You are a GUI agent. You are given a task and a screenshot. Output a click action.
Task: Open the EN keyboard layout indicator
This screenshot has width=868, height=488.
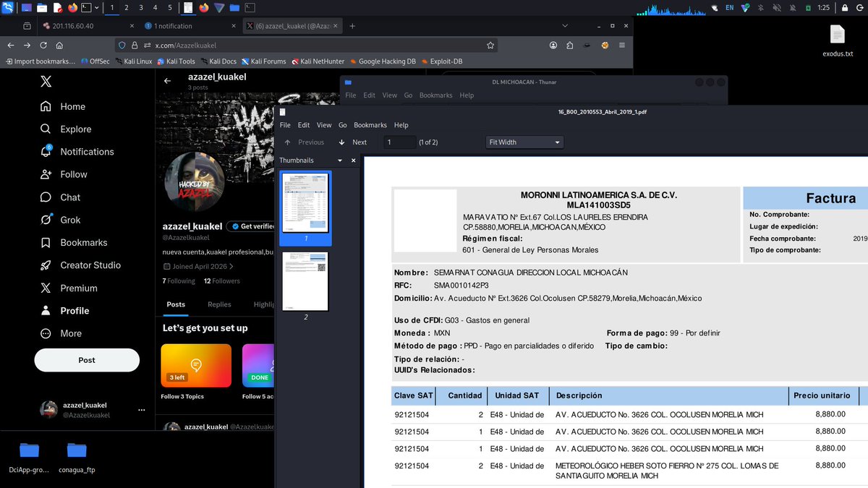pos(729,8)
